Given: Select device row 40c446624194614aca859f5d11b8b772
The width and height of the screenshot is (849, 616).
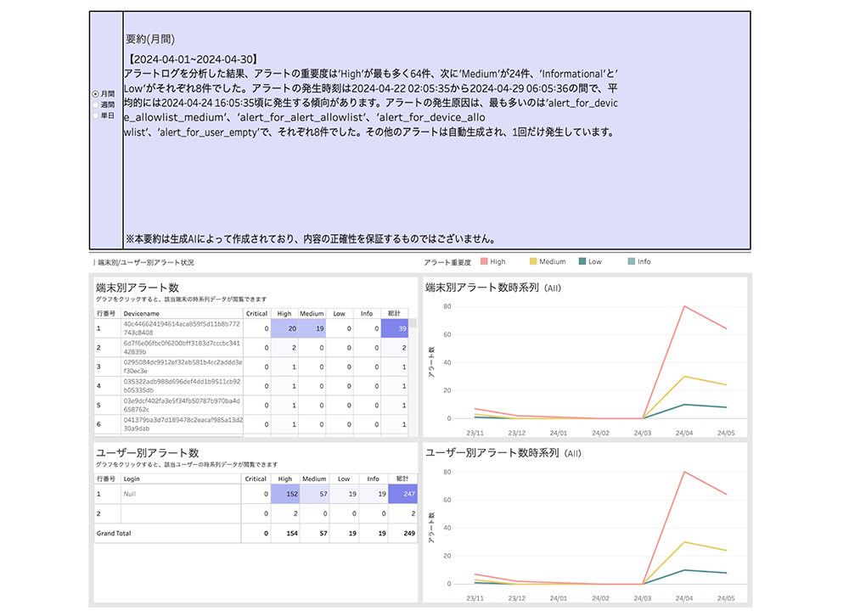Looking at the screenshot, I should pyautogui.click(x=182, y=328).
